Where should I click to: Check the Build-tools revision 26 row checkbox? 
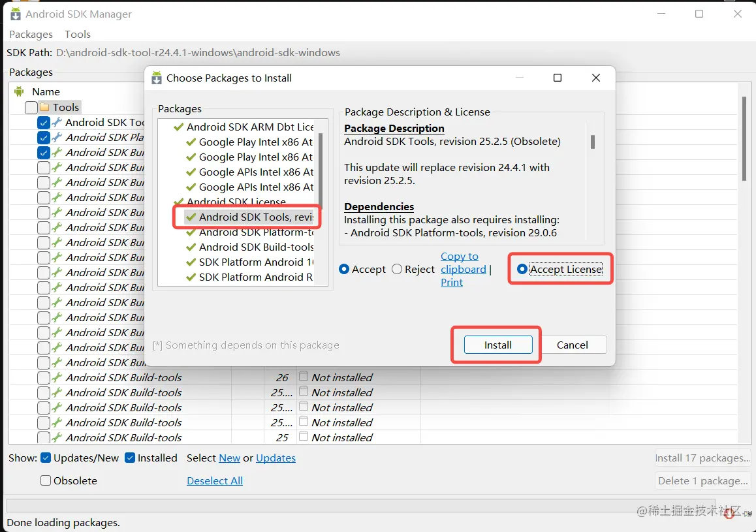click(43, 377)
